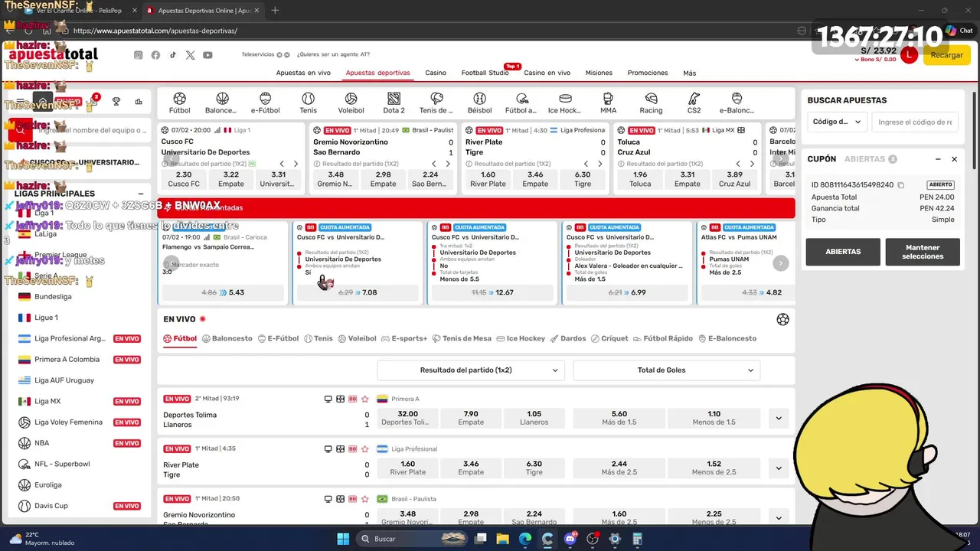Click the user avatar L icon
Image resolution: width=980 pixels, height=551 pixels.
click(909, 54)
